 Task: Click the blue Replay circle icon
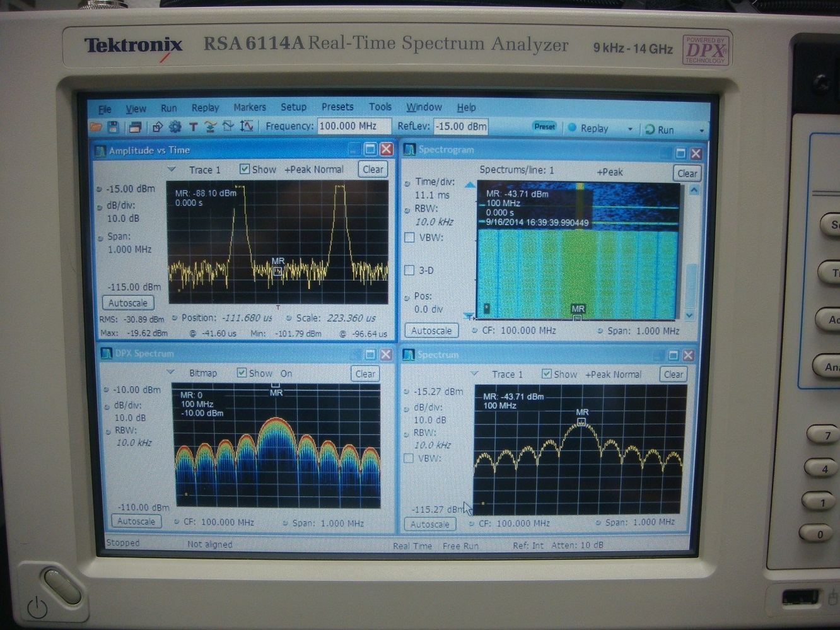[573, 127]
